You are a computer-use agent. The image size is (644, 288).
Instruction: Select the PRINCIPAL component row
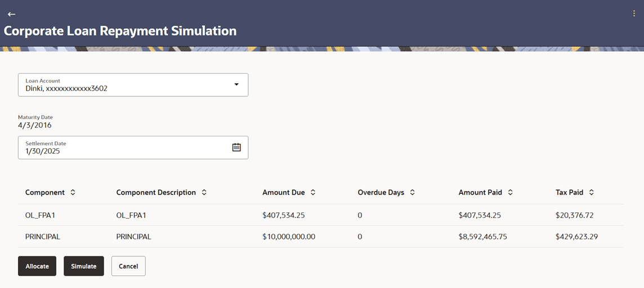coord(43,237)
